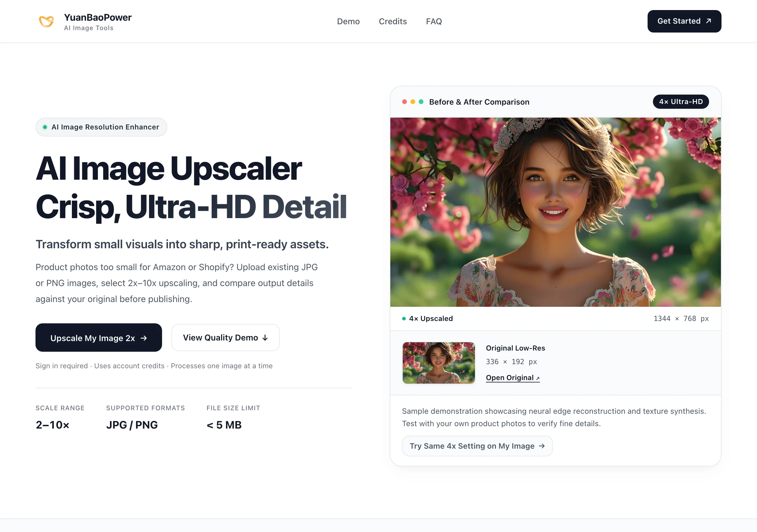Click the "< 5 MB" file size value
The image size is (757, 532).
point(224,425)
